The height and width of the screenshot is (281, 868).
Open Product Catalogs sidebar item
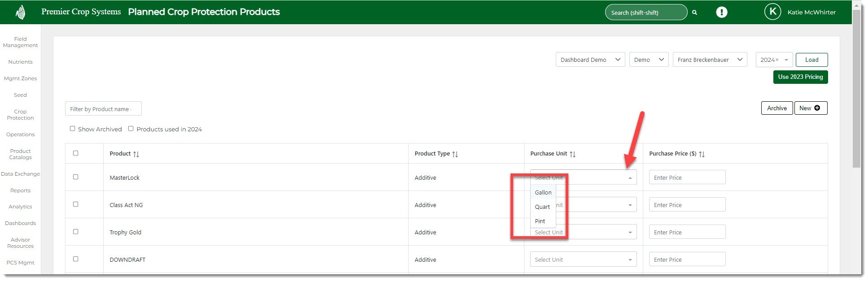coord(20,154)
